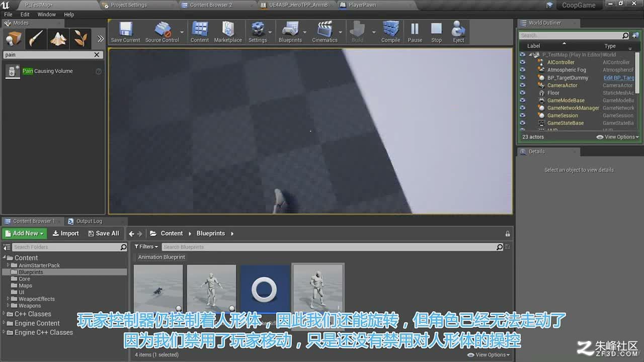The width and height of the screenshot is (644, 362).
Task: Open the Content toolbar button
Action: coord(200,32)
